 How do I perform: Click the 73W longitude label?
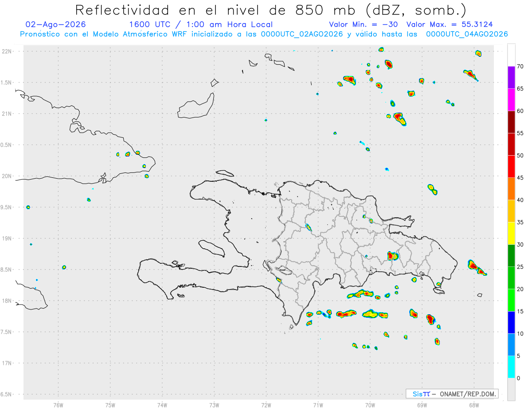(x=214, y=404)
